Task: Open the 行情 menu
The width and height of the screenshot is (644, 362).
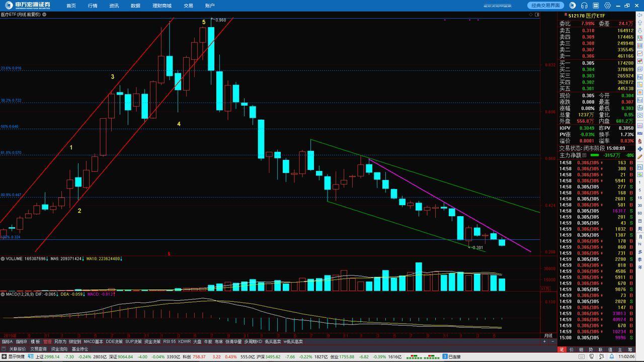Action: [x=93, y=6]
